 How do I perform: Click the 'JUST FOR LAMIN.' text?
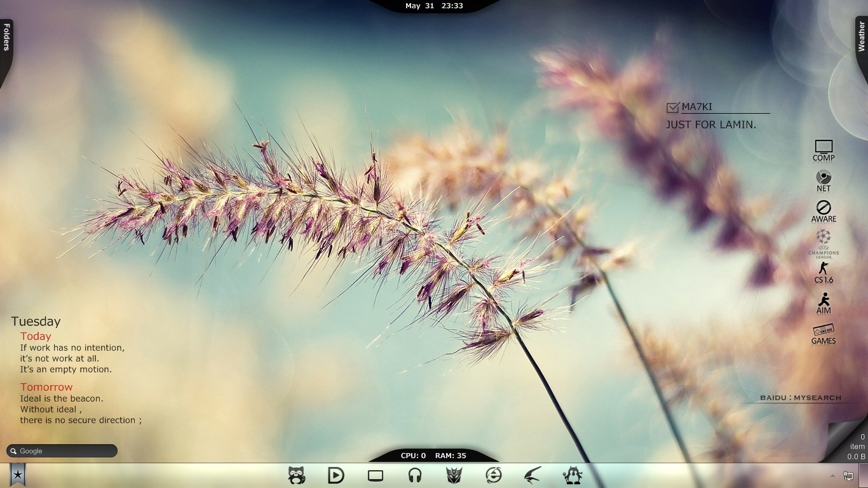(x=711, y=125)
